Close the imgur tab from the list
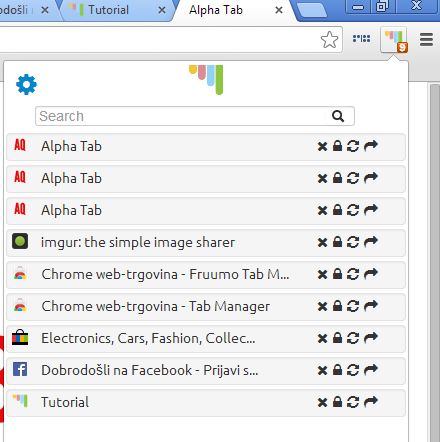The width and height of the screenshot is (440, 442). 322,242
